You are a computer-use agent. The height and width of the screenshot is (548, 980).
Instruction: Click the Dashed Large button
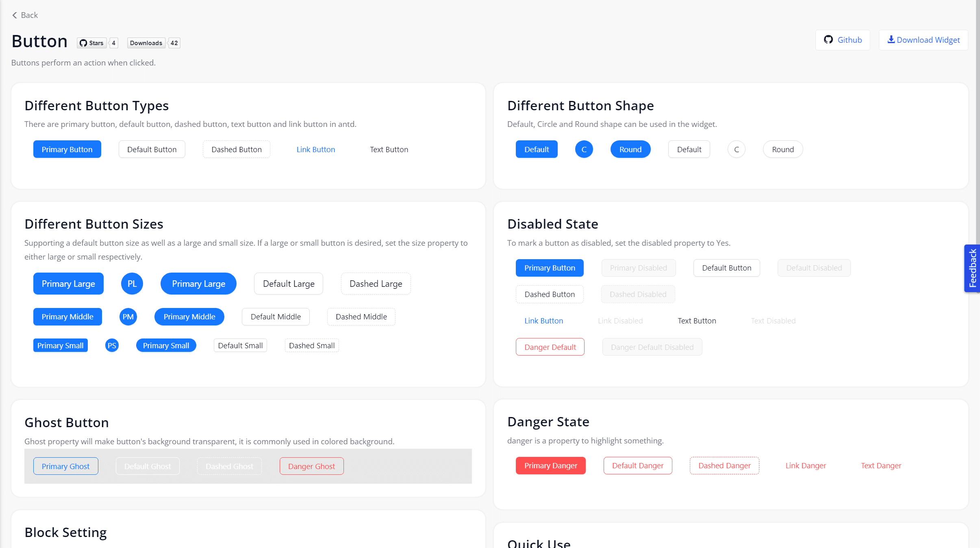pos(375,283)
